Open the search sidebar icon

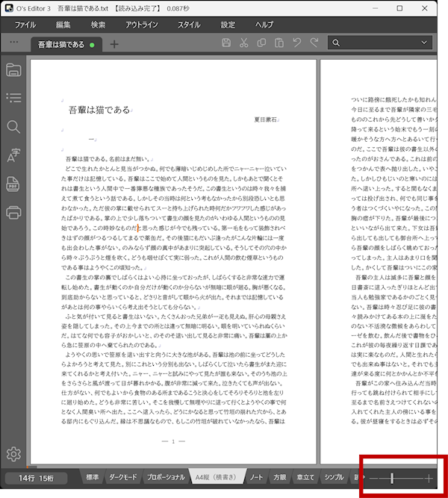[13, 127]
